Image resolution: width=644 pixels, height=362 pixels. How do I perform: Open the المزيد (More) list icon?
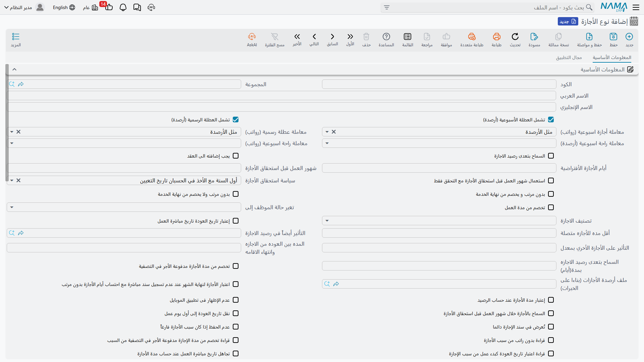(16, 37)
